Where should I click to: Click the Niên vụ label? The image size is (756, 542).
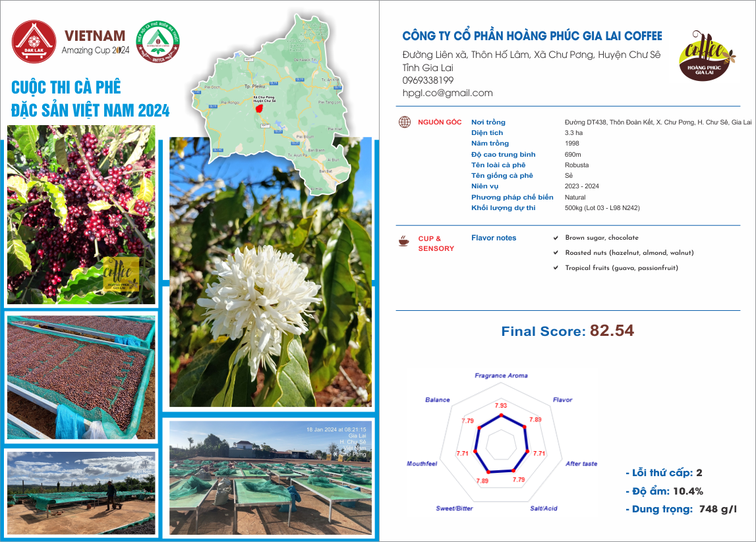(485, 186)
